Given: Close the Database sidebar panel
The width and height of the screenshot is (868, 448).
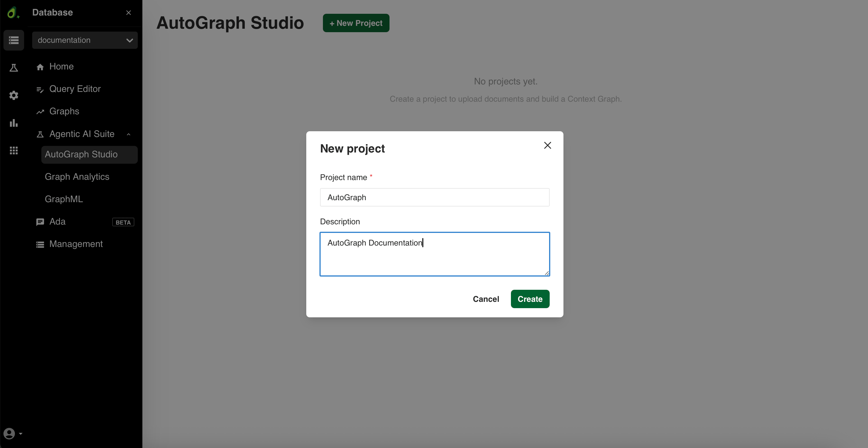Looking at the screenshot, I should [128, 12].
